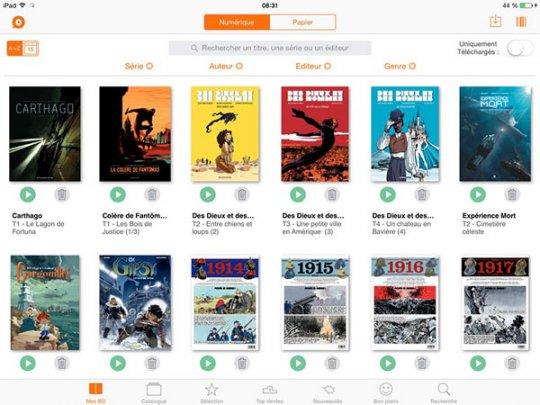Toggle the Uniquement Téléchargés switch
The image size is (540, 405).
[520, 48]
